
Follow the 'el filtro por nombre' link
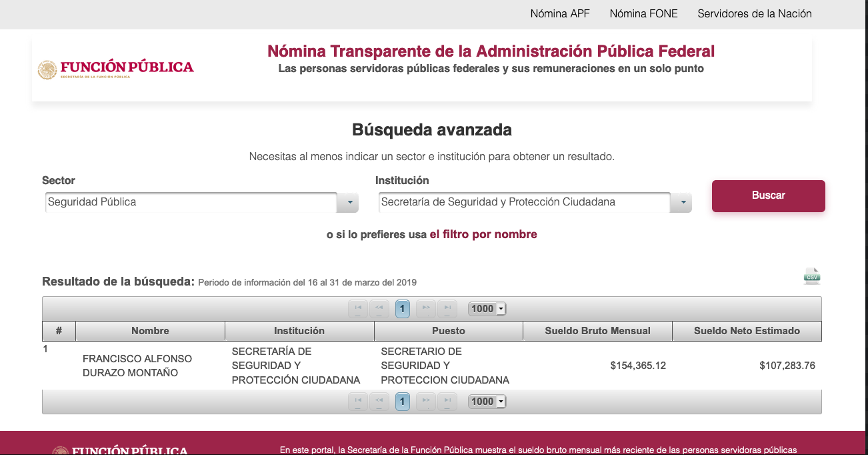(x=483, y=234)
